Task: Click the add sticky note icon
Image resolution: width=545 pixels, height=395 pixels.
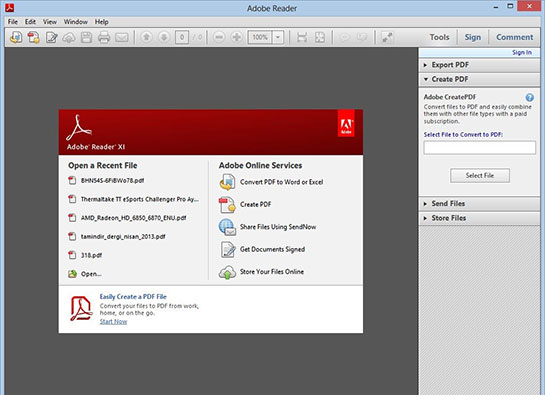Action: (x=345, y=37)
